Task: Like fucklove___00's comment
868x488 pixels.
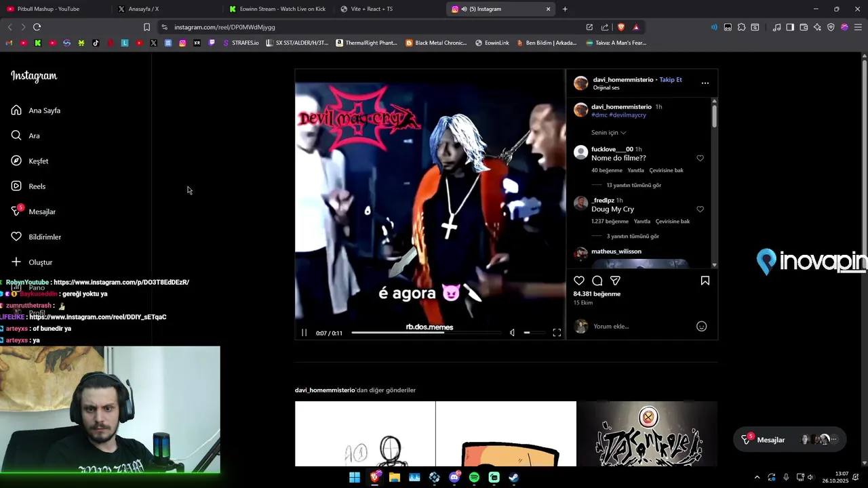Action: 701,158
